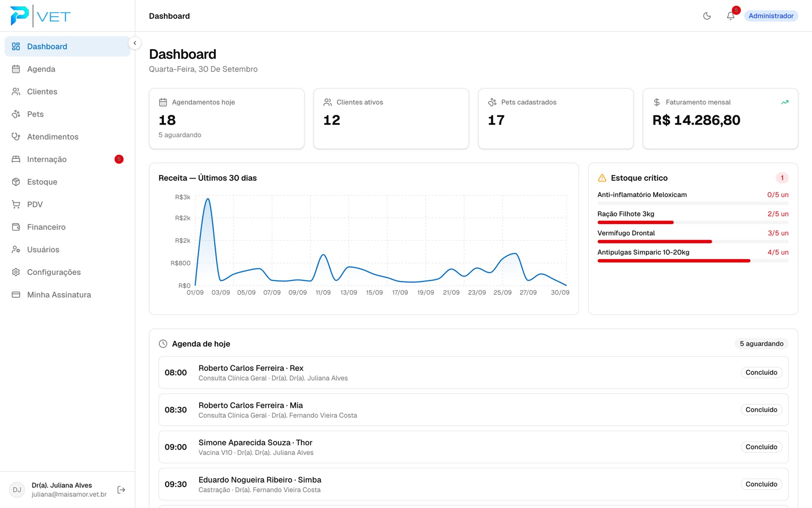Click the Concluído status on 08:00 appointment
Image resolution: width=812 pixels, height=508 pixels.
click(761, 372)
